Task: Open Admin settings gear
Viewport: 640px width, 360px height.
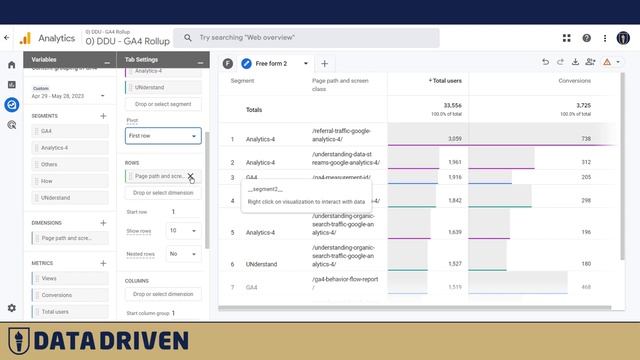Action: click(x=12, y=308)
